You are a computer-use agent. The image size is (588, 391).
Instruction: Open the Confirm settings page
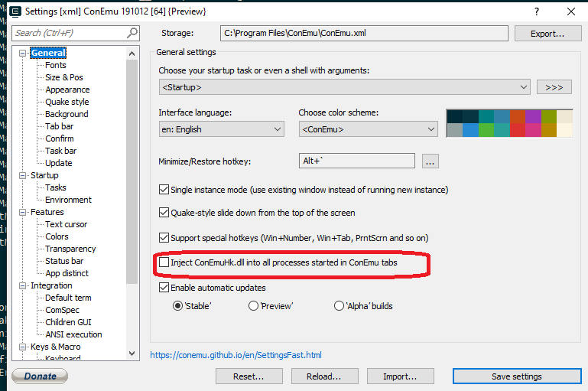click(59, 138)
